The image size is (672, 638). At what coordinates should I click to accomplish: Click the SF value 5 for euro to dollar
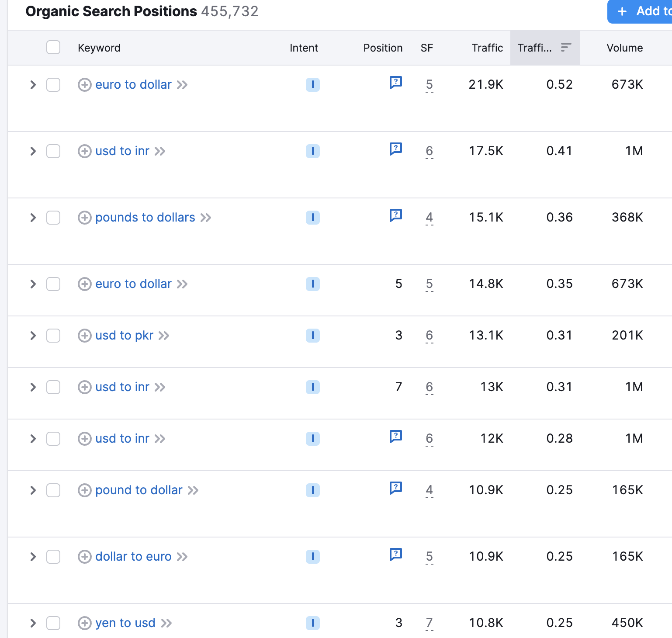point(429,84)
